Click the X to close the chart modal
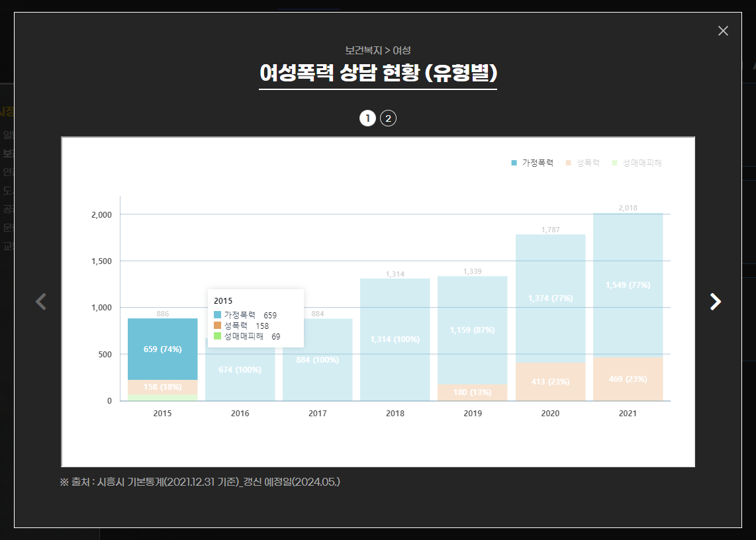 (x=722, y=30)
